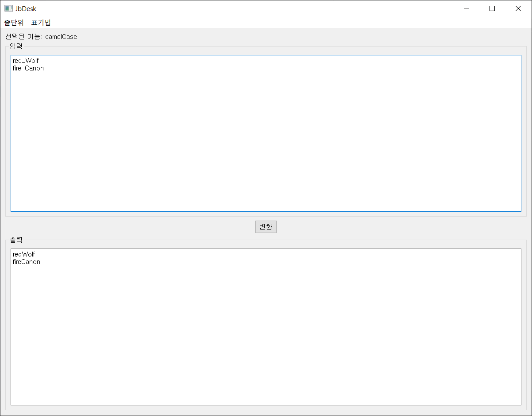Screen dimensions: 532x416
Task: Click the fire-Canon line in input
Action: pos(28,68)
